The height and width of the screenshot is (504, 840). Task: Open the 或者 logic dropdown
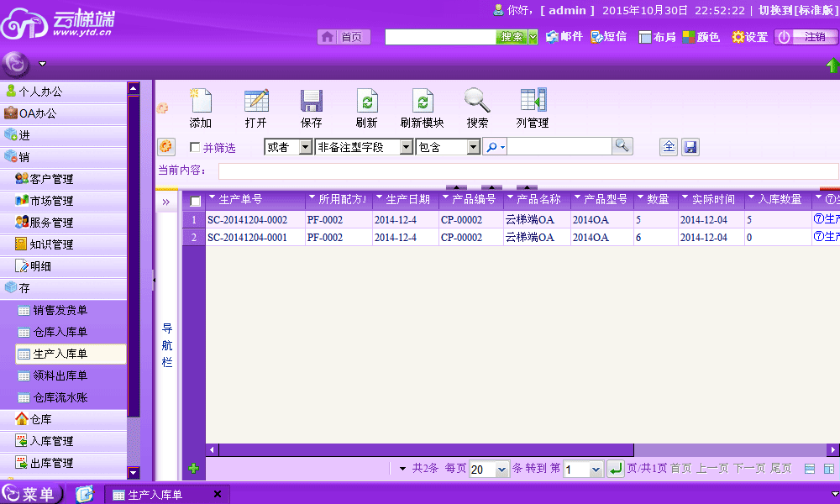306,147
